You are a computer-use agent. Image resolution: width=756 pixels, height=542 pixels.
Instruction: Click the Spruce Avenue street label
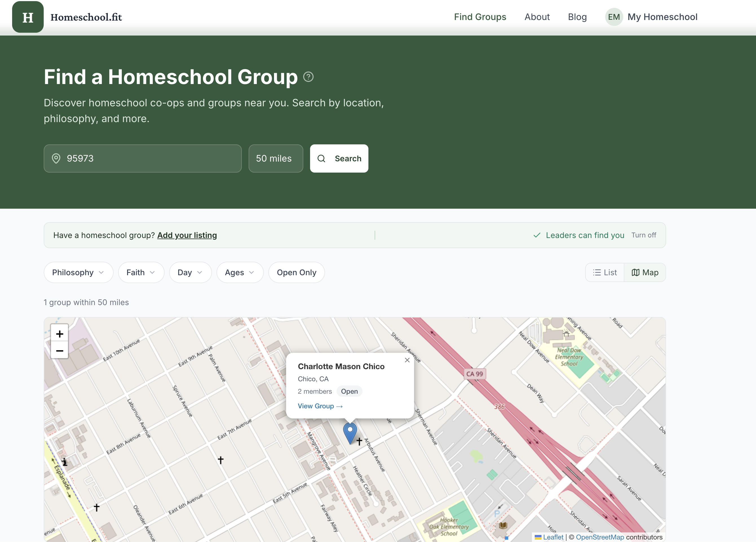click(182, 401)
